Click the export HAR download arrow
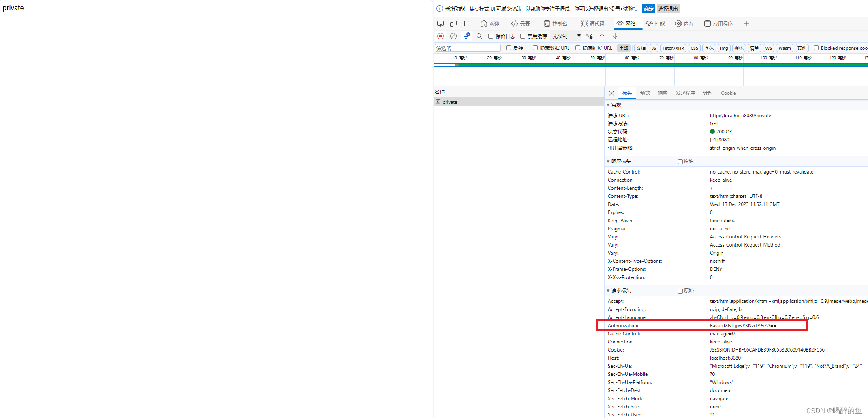 point(615,36)
